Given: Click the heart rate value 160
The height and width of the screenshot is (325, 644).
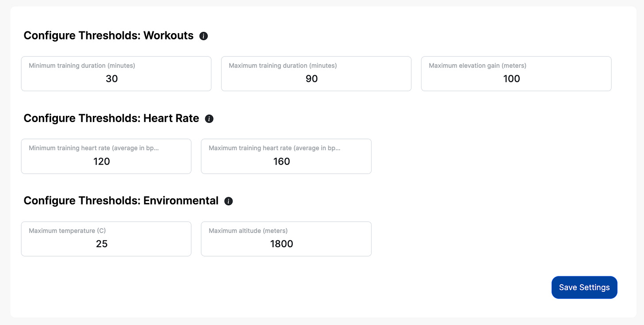Looking at the screenshot, I should click(x=281, y=161).
